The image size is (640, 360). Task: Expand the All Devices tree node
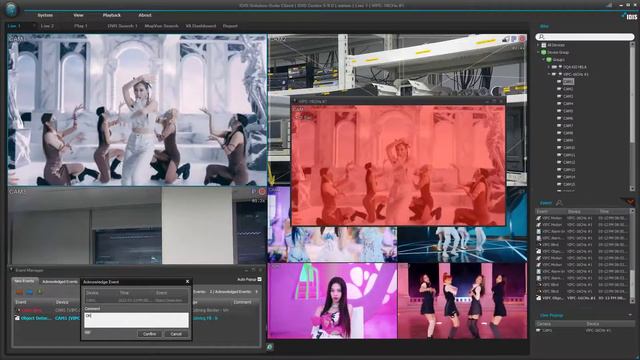click(x=538, y=45)
